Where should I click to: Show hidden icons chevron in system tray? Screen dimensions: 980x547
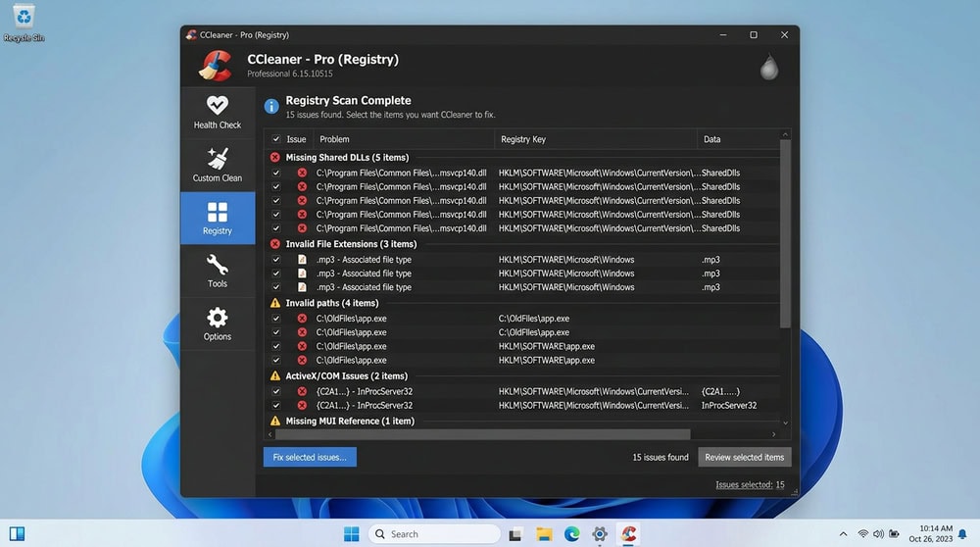[x=843, y=534]
